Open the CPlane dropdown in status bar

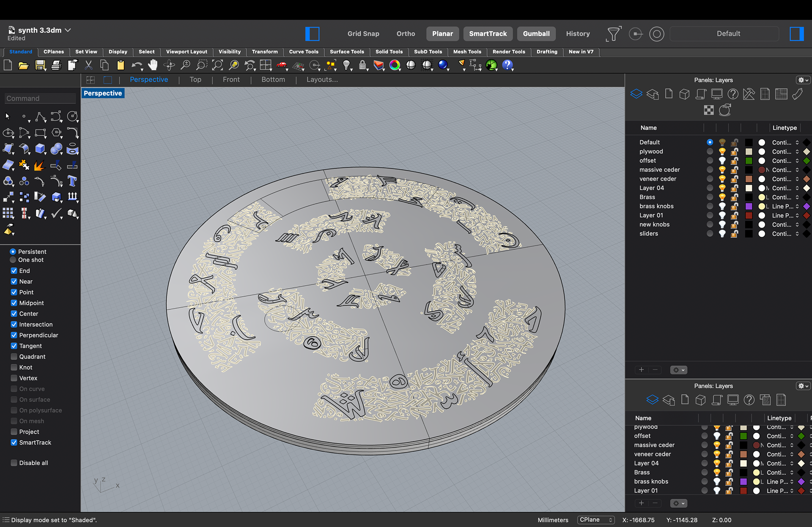(x=596, y=520)
